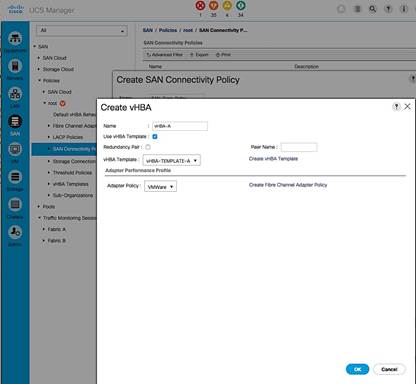Viewport: 416px width, 384px height.
Task: Confirm with the OK button
Action: point(357,369)
